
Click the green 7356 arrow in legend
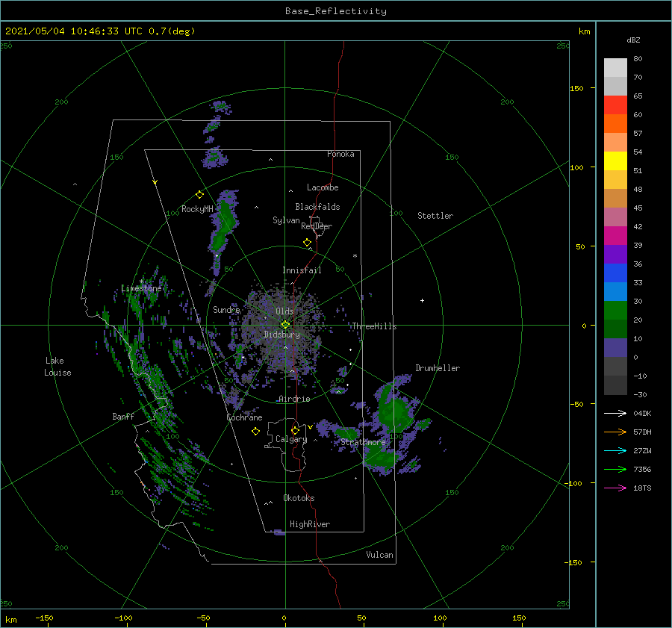(615, 470)
